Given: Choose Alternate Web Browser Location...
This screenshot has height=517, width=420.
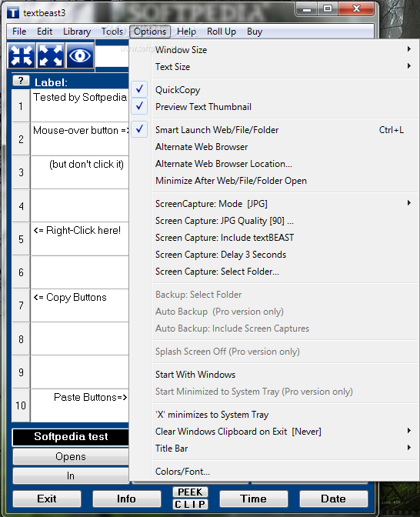Looking at the screenshot, I should tap(274, 164).
